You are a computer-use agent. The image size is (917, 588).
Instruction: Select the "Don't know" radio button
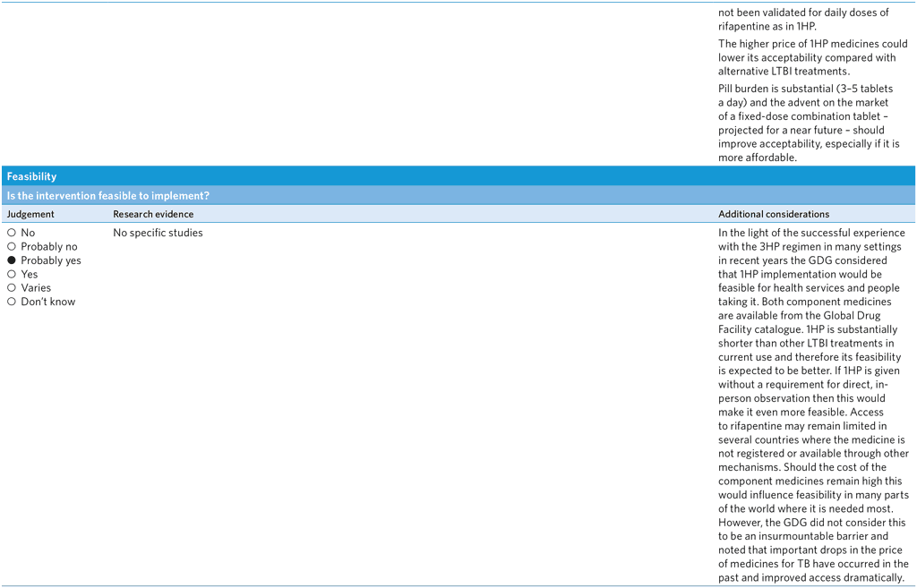click(x=12, y=302)
